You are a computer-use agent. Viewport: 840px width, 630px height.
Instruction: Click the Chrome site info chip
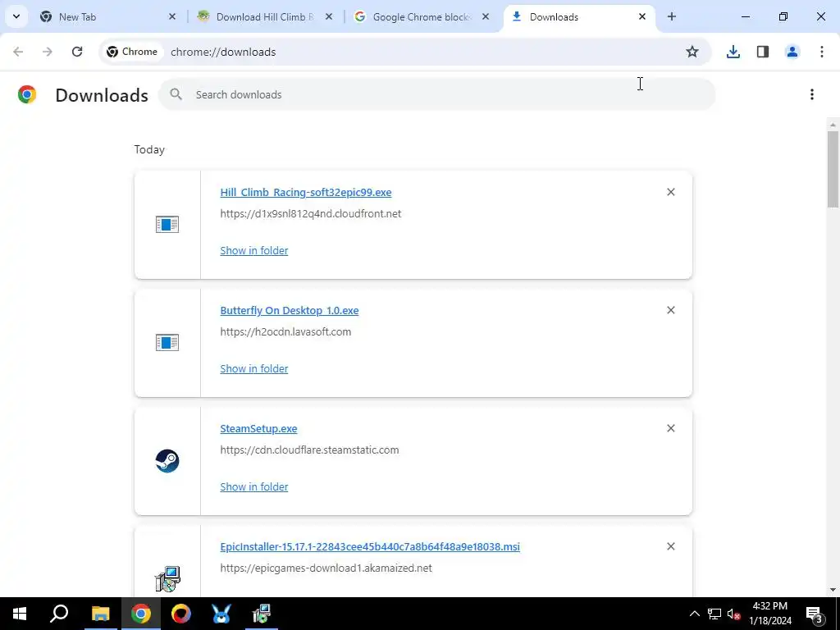[x=132, y=52]
